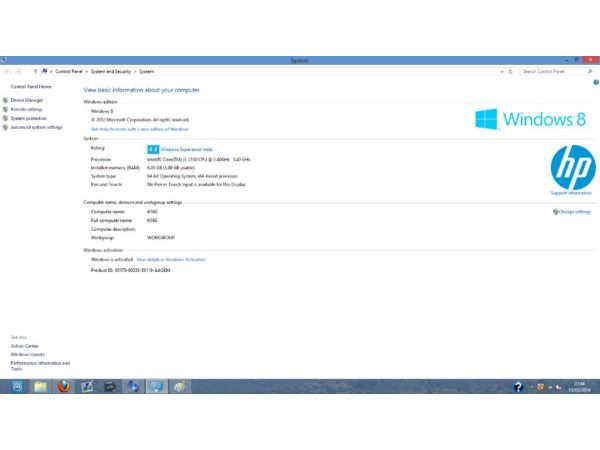Open Firefox from the taskbar
The image size is (600, 450).
tap(63, 387)
